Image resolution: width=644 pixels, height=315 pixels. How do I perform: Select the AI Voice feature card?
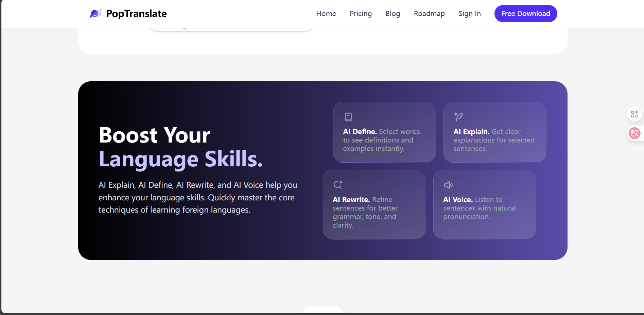pos(485,204)
